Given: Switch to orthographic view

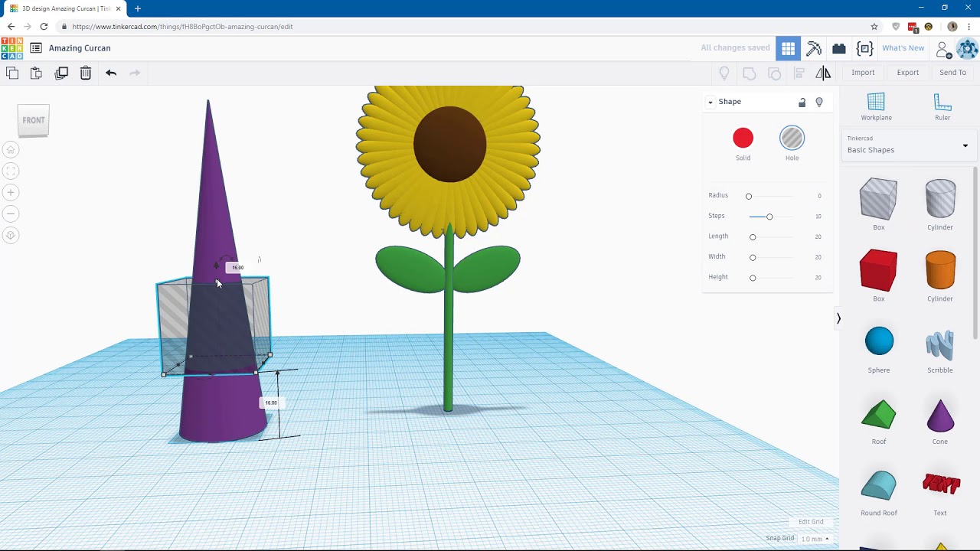Looking at the screenshot, I should pyautogui.click(x=11, y=235).
